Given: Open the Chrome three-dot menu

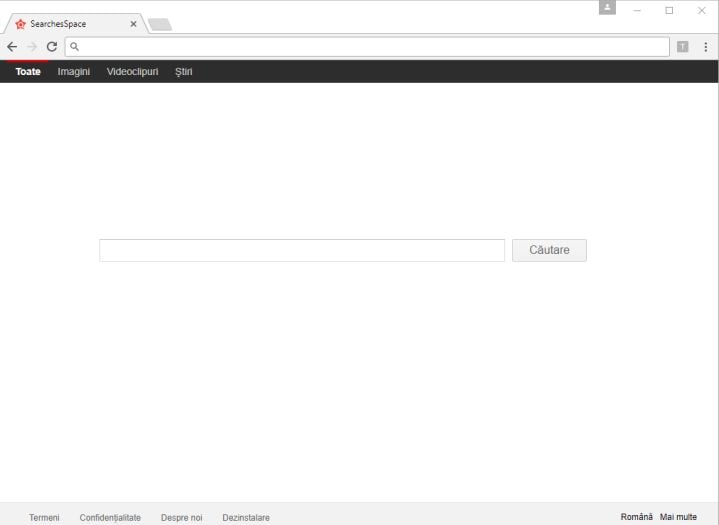Looking at the screenshot, I should [x=706, y=47].
